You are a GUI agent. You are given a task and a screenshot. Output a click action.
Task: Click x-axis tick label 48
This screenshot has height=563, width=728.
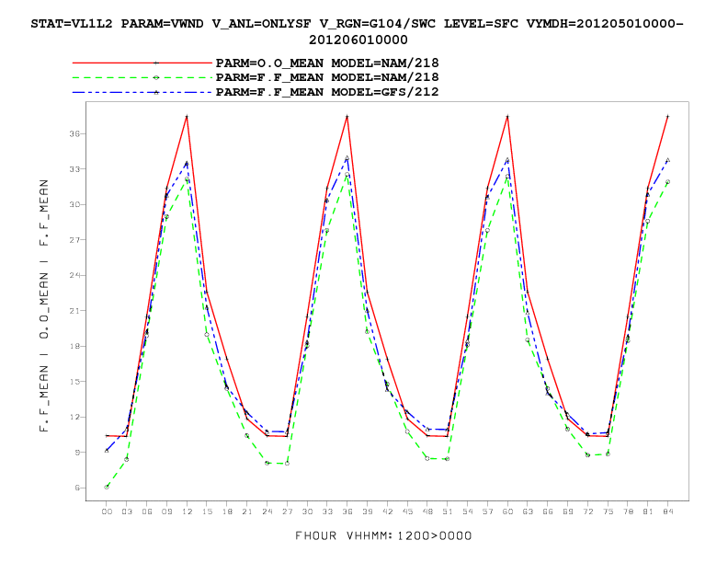(x=427, y=511)
